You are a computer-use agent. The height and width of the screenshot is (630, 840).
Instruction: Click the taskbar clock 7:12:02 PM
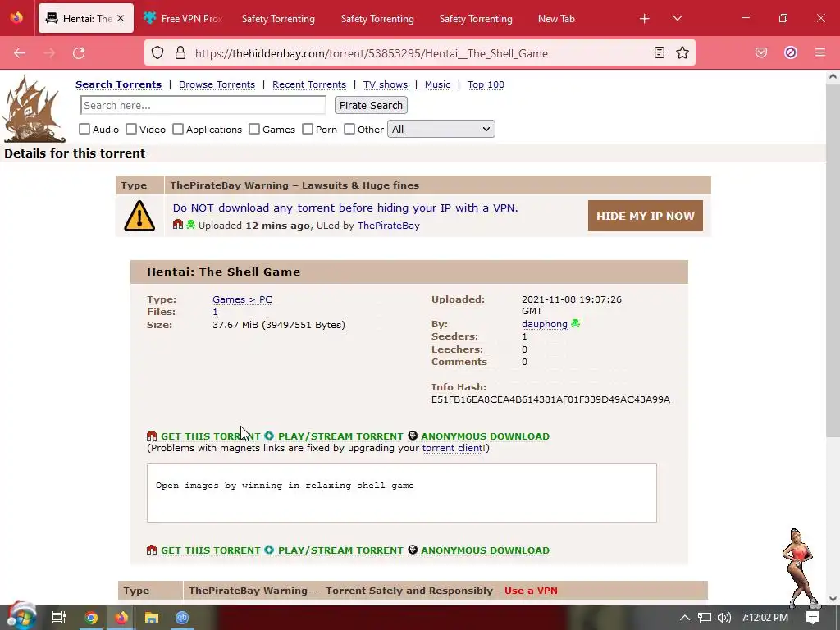(x=765, y=618)
